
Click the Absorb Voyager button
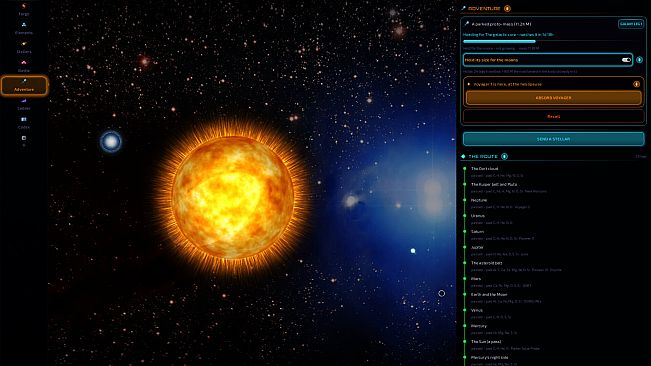pyautogui.click(x=553, y=98)
